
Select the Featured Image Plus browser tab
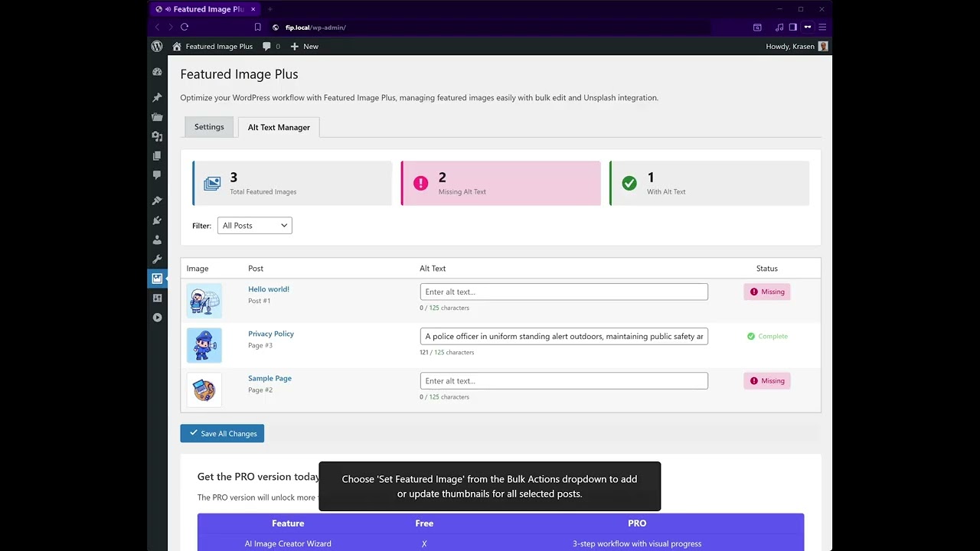tap(204, 9)
